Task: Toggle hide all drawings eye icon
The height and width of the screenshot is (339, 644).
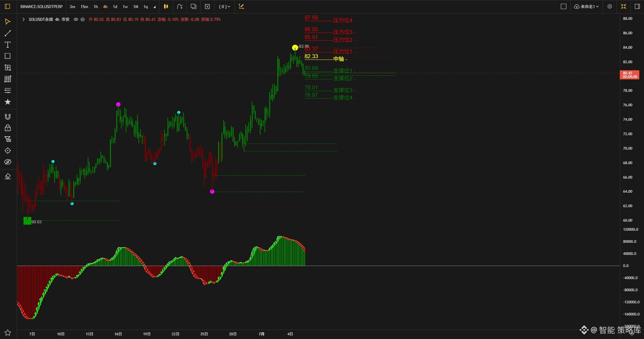Action: point(8,162)
